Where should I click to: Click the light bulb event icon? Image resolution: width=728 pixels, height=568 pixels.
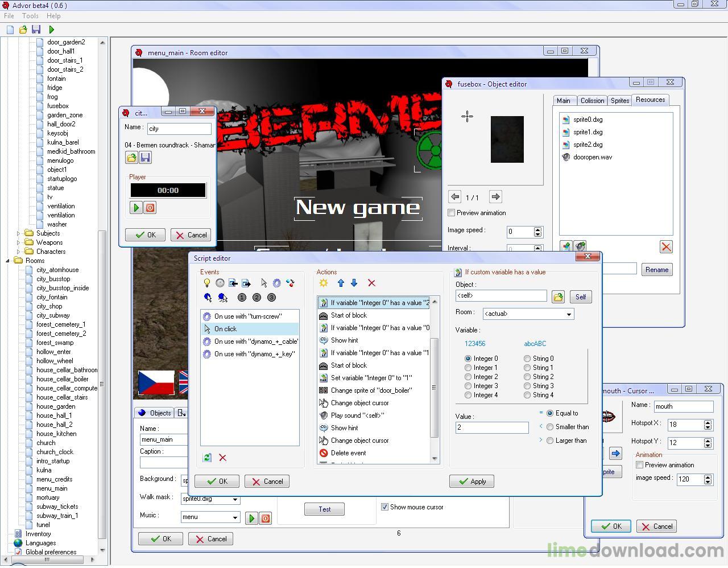point(207,283)
